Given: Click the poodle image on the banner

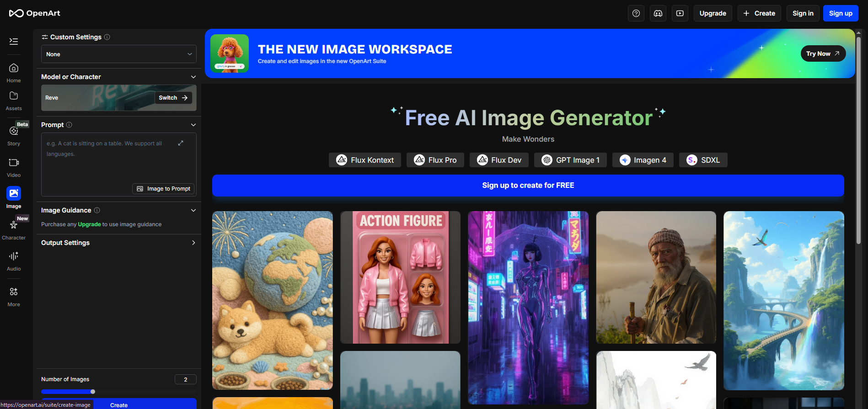Looking at the screenshot, I should 230,53.
